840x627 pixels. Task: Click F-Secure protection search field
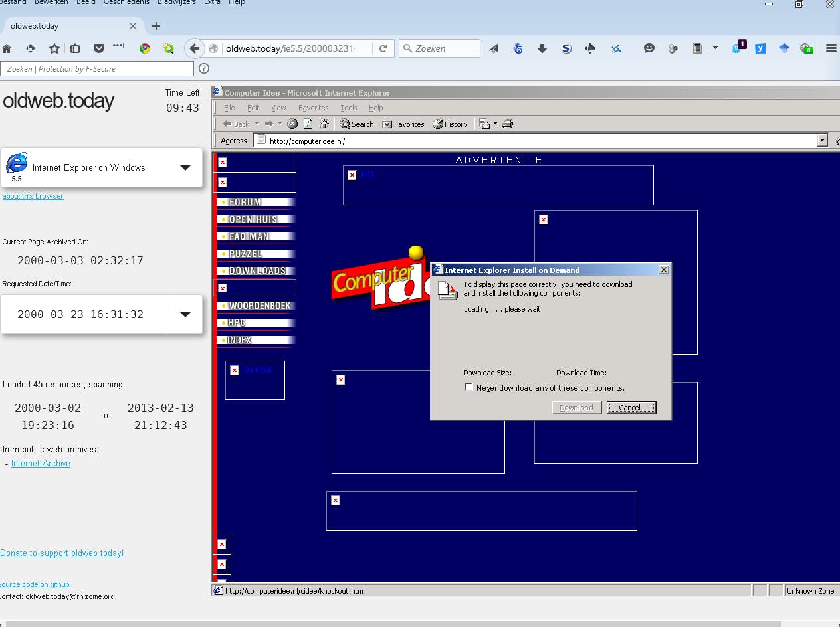point(97,68)
